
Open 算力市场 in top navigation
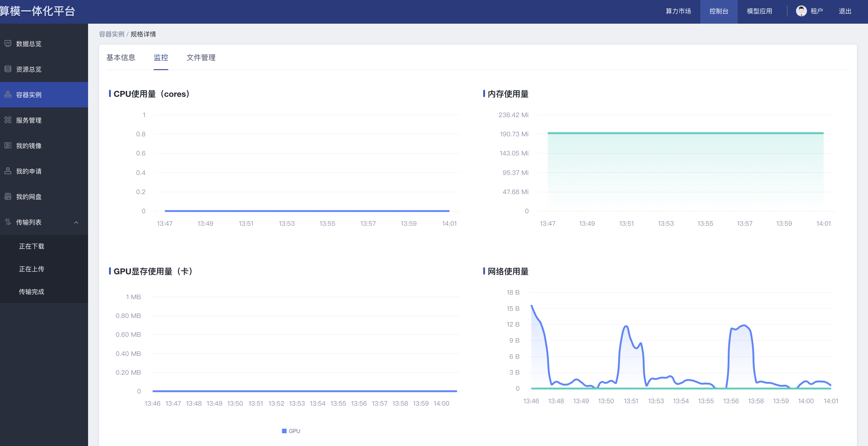(678, 11)
